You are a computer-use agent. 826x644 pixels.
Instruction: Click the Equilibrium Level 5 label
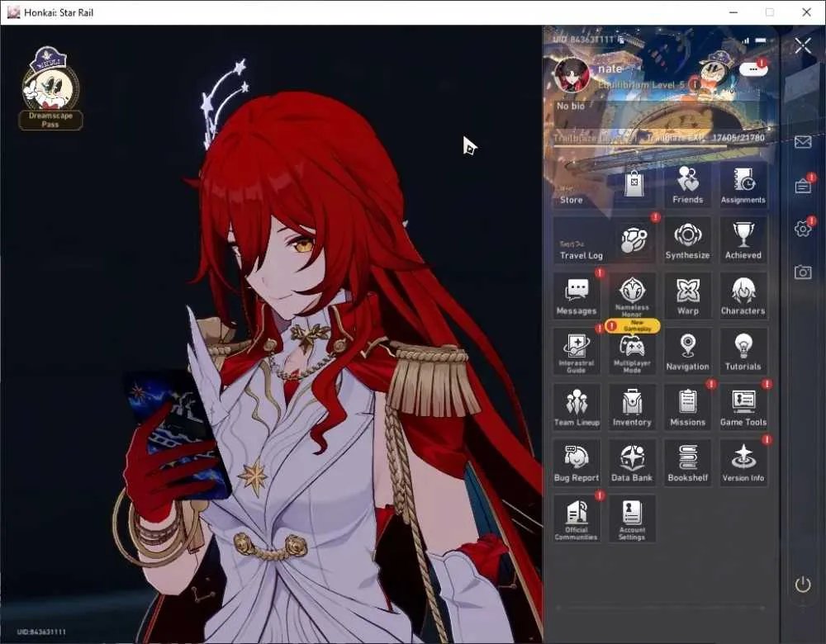point(642,85)
